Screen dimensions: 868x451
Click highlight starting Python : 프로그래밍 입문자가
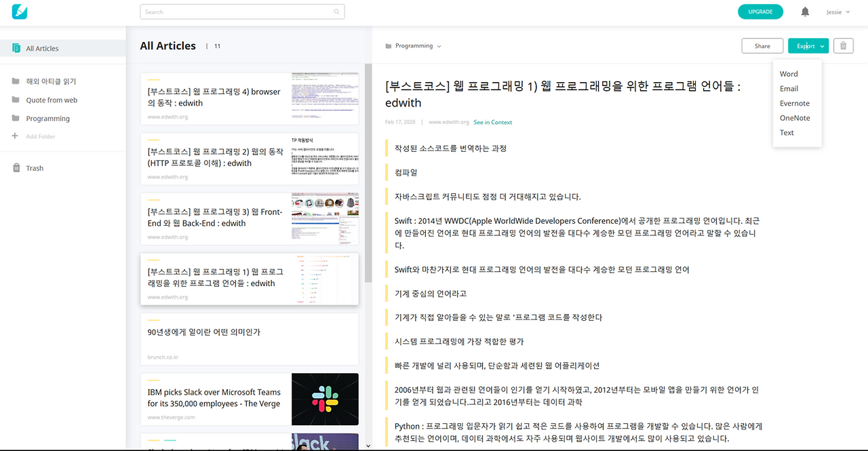tap(578, 433)
